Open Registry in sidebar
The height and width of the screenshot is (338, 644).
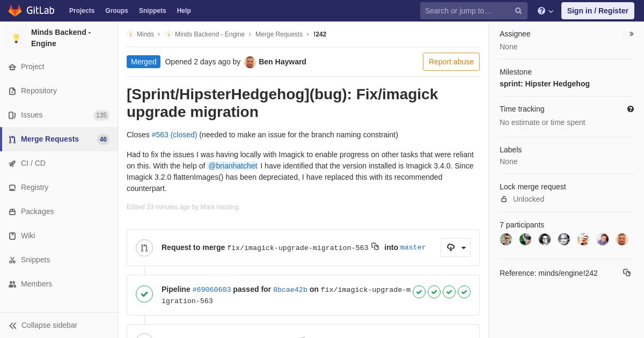(x=59, y=187)
